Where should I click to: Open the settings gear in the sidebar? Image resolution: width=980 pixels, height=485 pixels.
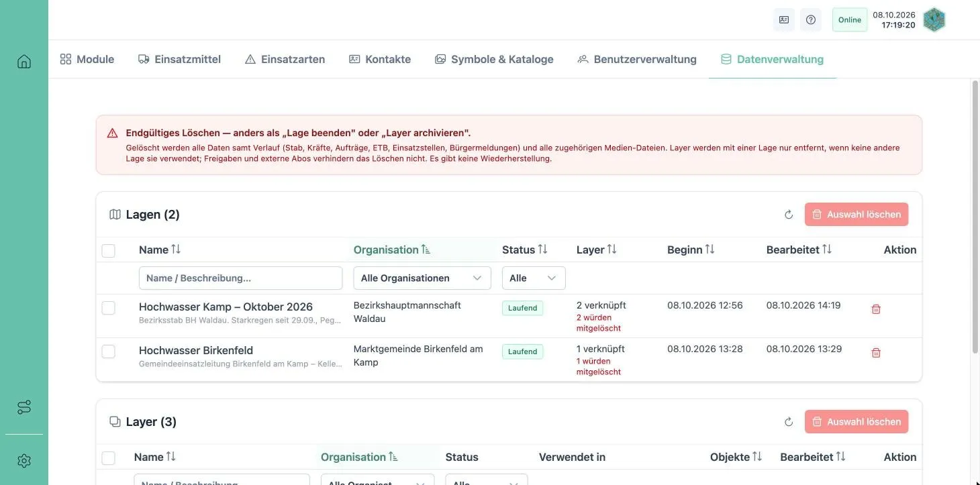pyautogui.click(x=24, y=461)
